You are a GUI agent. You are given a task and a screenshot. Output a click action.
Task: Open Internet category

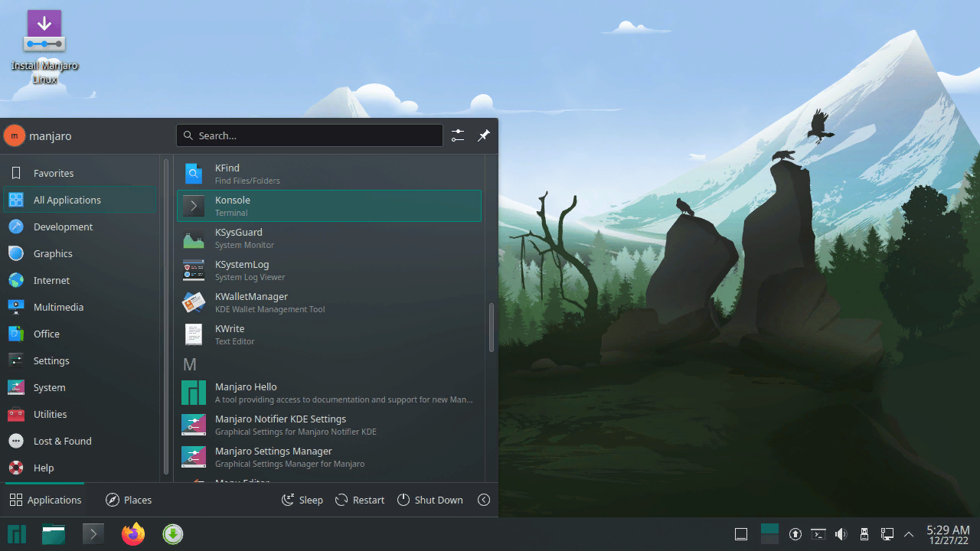80,280
